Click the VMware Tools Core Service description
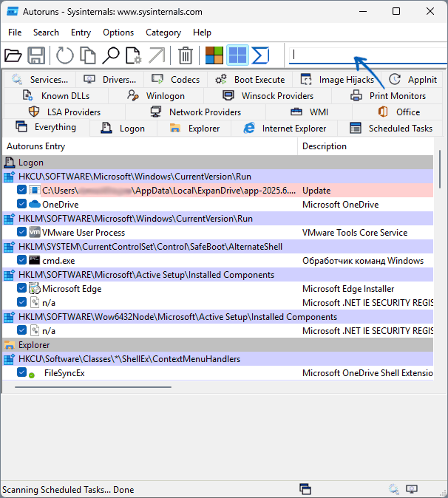 coord(355,233)
